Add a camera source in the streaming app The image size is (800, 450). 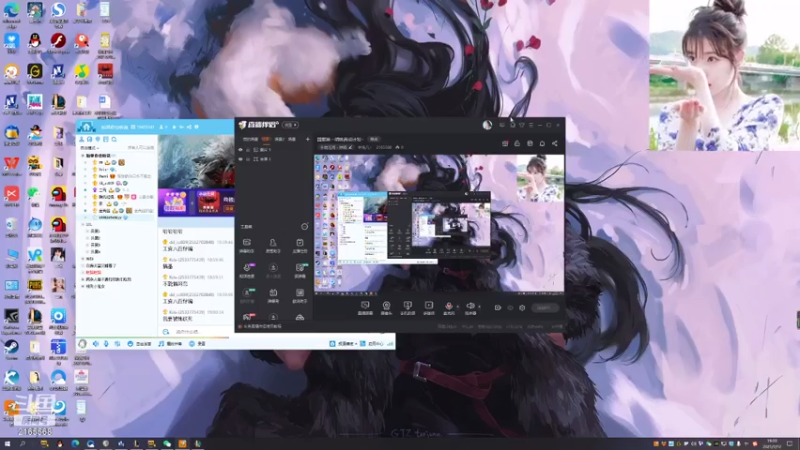(x=386, y=308)
